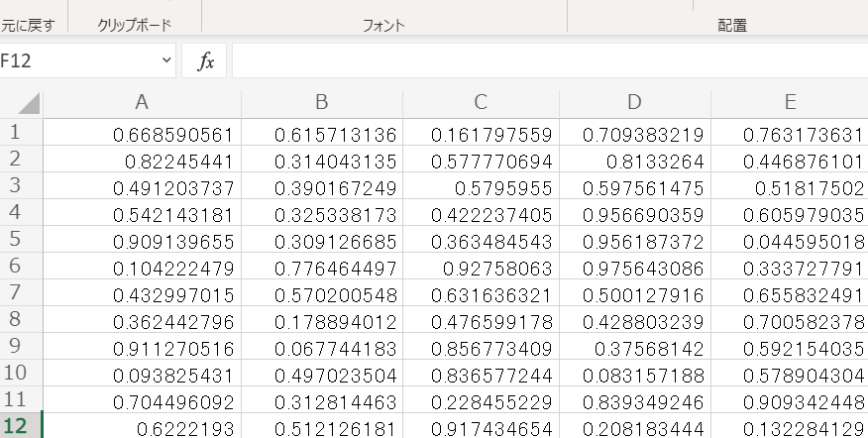Click inside the formula bar field
Screen dimensions: 868x438
click(x=550, y=60)
